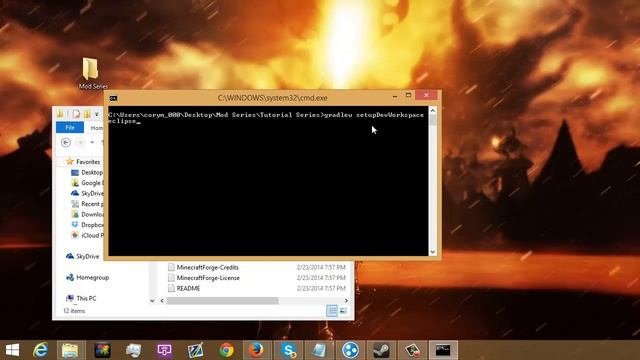Click the Windows Start button
The image size is (640, 360).
tap(12, 350)
